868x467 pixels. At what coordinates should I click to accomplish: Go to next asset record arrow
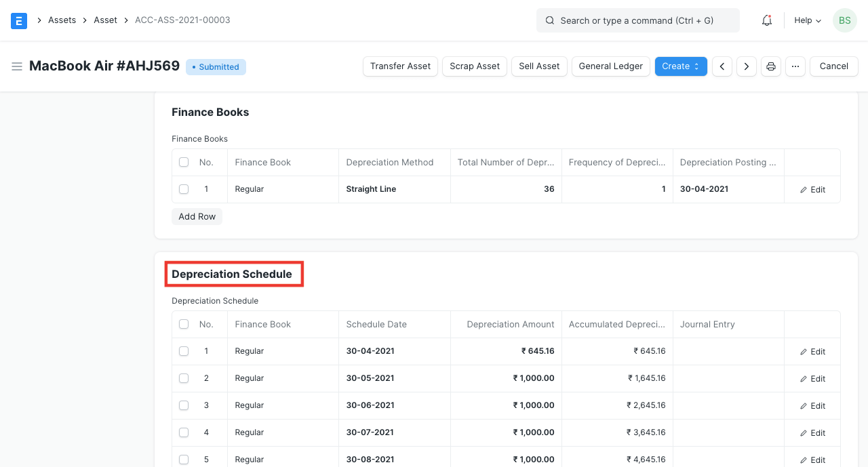click(747, 66)
